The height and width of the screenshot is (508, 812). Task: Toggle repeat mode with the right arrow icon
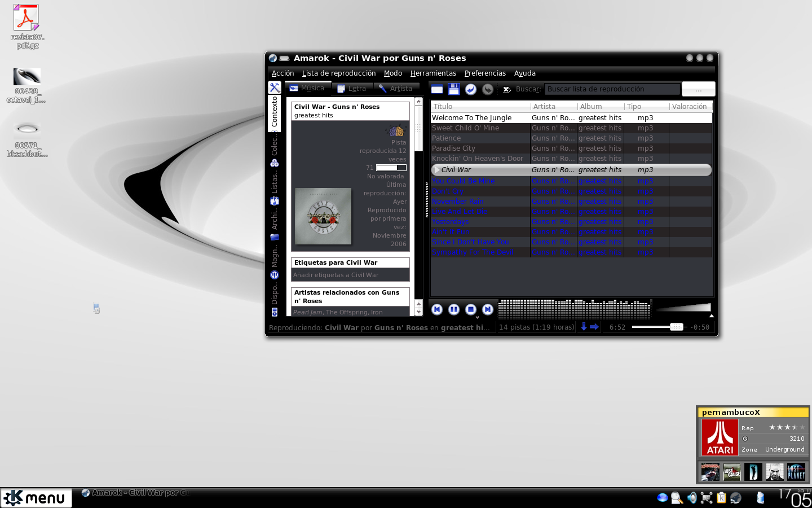click(x=594, y=327)
